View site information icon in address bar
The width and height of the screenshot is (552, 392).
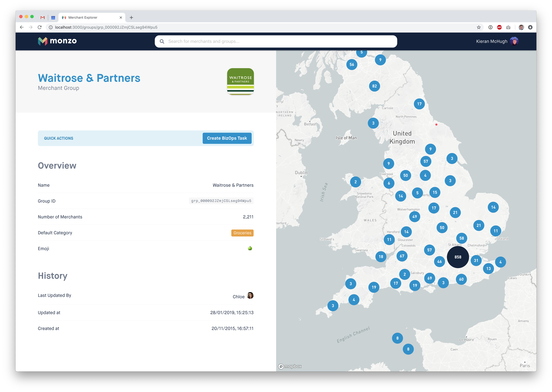coord(51,27)
